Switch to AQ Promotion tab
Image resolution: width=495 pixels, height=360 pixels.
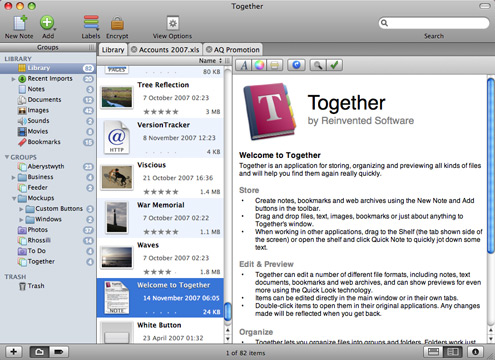pos(236,50)
